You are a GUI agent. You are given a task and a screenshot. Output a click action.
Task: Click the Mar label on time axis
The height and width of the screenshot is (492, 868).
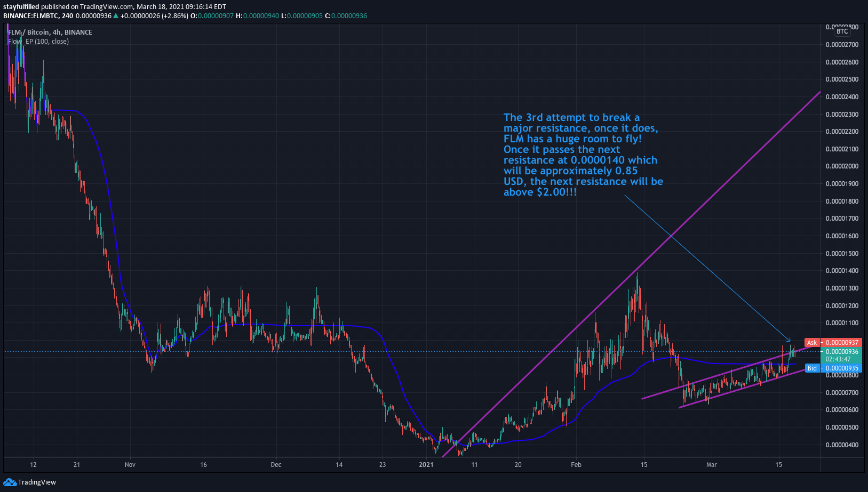(x=712, y=465)
